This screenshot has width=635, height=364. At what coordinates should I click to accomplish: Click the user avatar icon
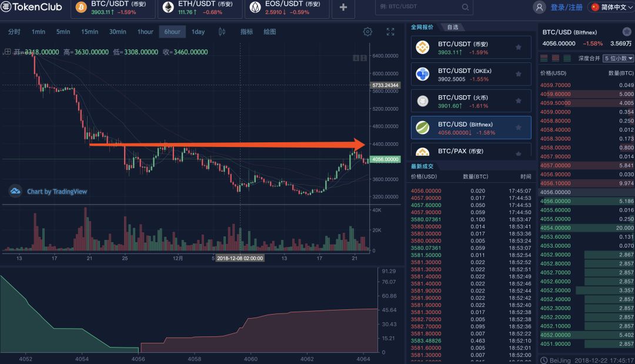539,7
